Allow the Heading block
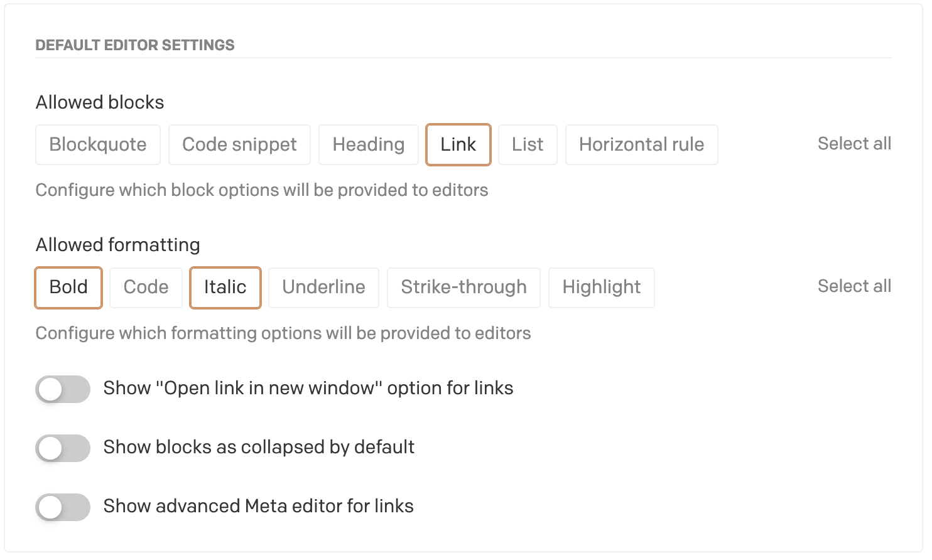The width and height of the screenshot is (932, 560). coord(369,145)
